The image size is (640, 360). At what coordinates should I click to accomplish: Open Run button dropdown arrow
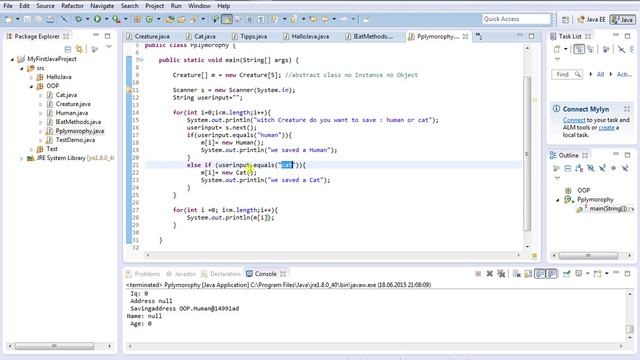[x=106, y=19]
